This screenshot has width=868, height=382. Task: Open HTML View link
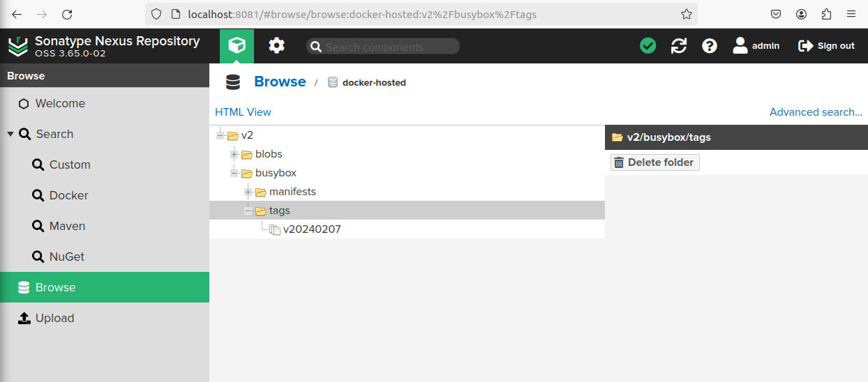(x=243, y=112)
